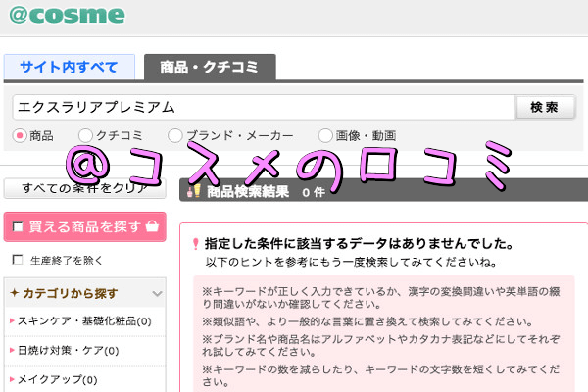Click the red arrow beside メイクアップ

pos(12,379)
